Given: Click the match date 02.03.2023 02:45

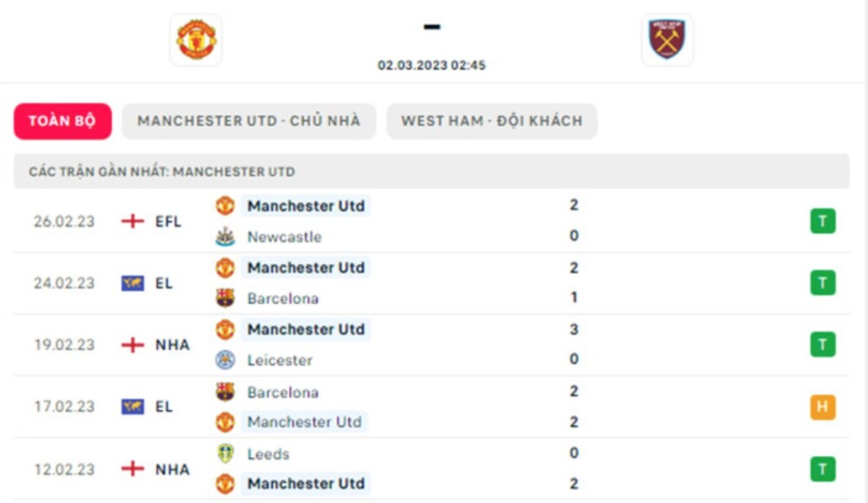Looking at the screenshot, I should (x=431, y=64).
